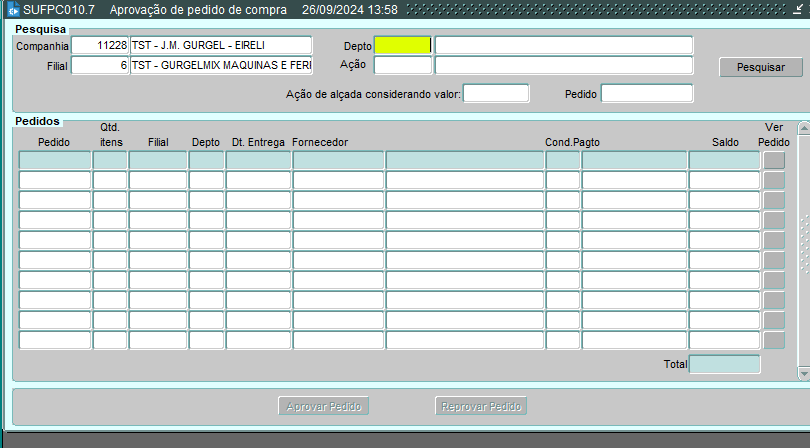
Task: Click the Pedido search input field
Action: tap(646, 93)
